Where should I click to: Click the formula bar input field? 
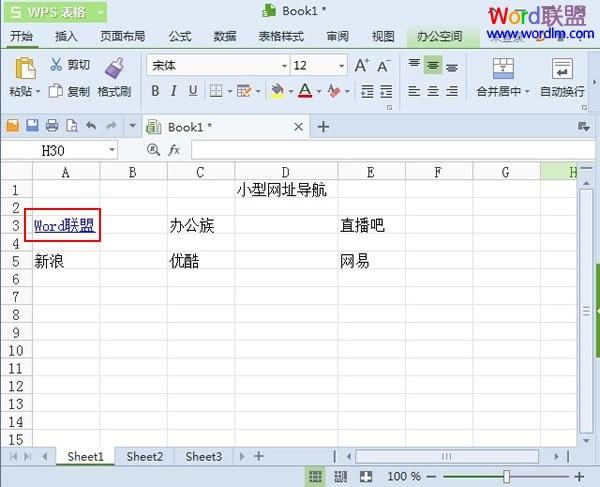pos(393,150)
